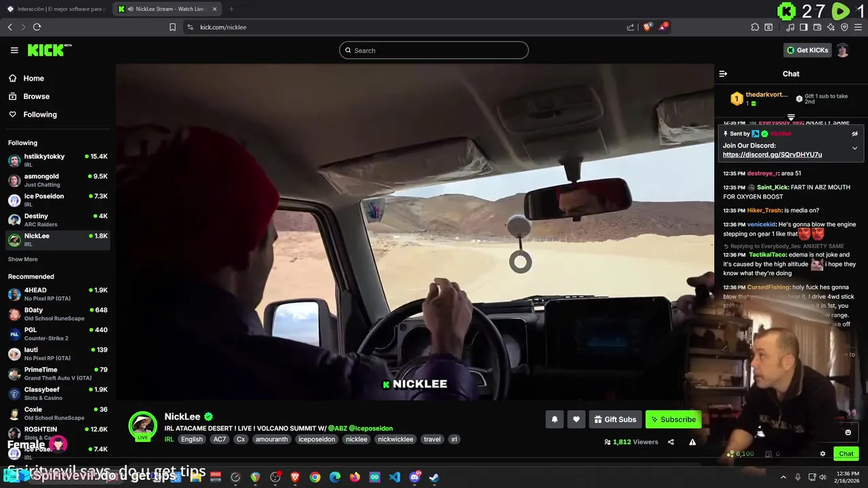Open Following in sidebar
Image resolution: width=868 pixels, height=488 pixels.
point(58,115)
